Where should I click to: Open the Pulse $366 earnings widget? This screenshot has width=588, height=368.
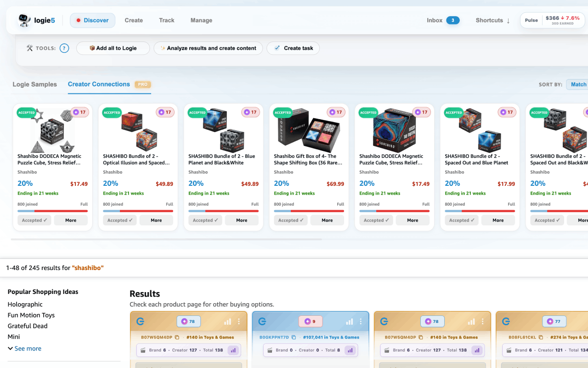(x=552, y=20)
